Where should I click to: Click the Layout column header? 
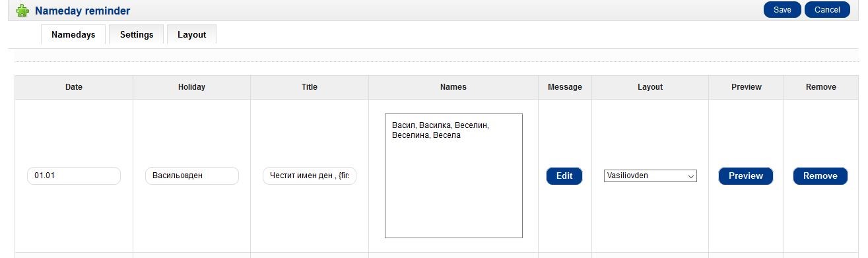pos(650,87)
